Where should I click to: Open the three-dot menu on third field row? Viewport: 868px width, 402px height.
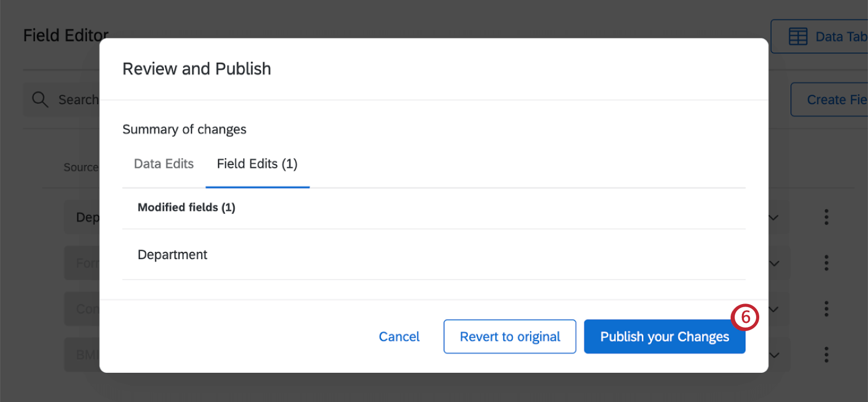(826, 309)
